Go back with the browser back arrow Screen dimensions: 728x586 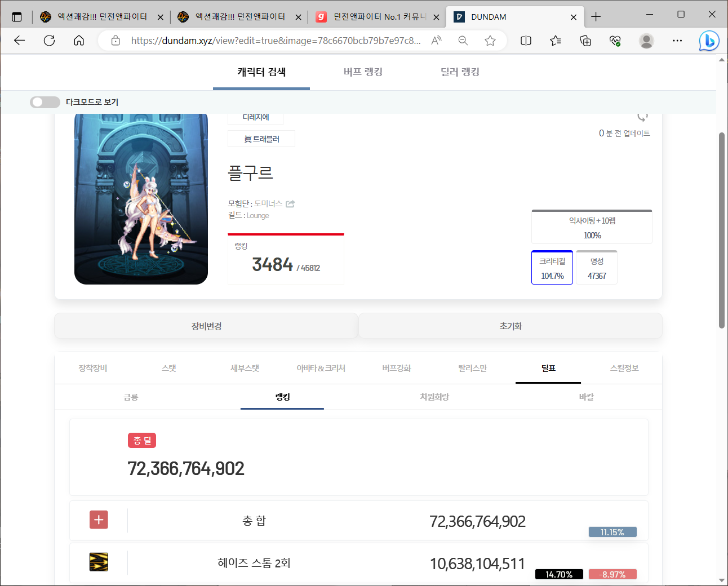tap(20, 41)
